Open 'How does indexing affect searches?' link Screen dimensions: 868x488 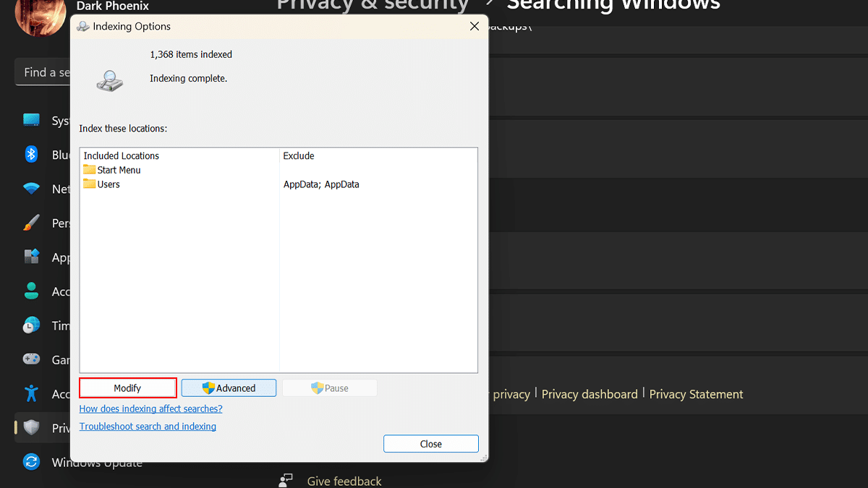coord(150,408)
